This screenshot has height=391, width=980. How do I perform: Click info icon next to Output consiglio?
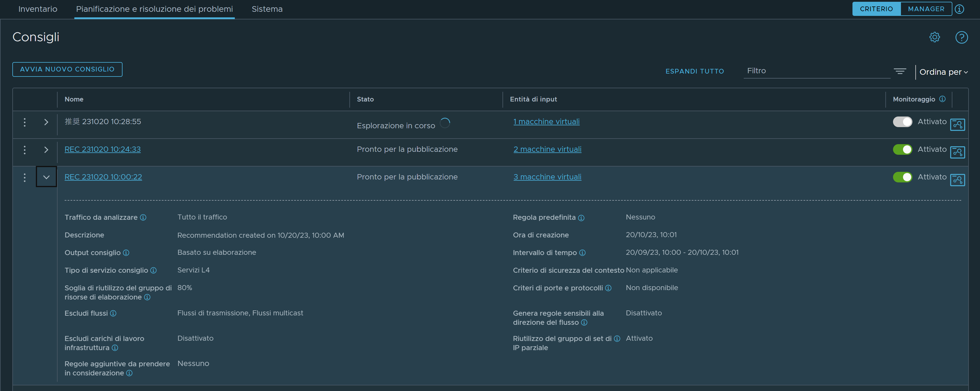[126, 253]
